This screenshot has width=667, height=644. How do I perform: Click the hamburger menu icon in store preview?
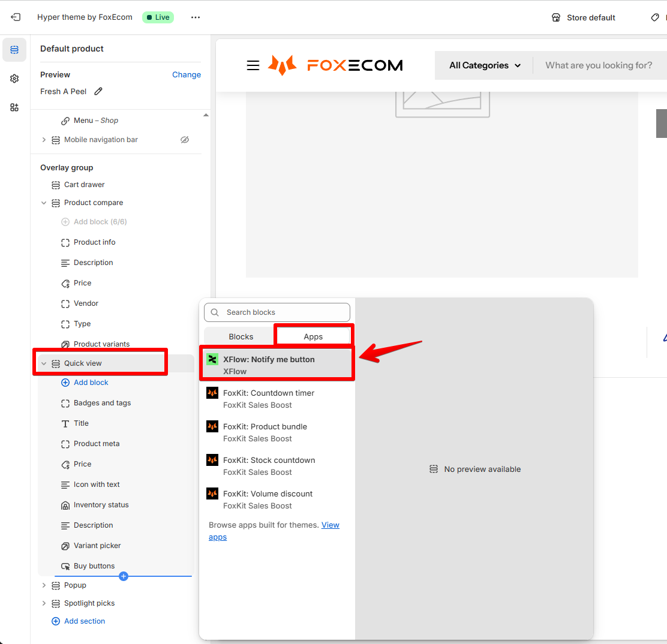point(253,65)
